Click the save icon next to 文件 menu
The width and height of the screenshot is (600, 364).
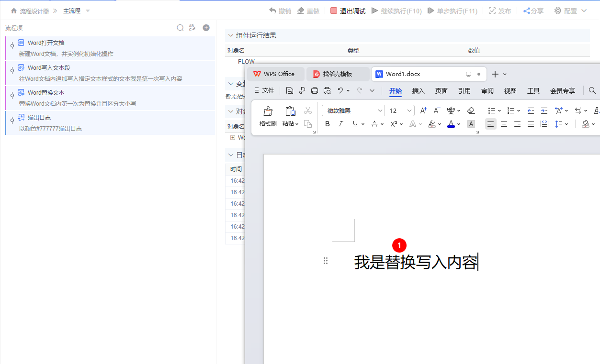click(289, 90)
